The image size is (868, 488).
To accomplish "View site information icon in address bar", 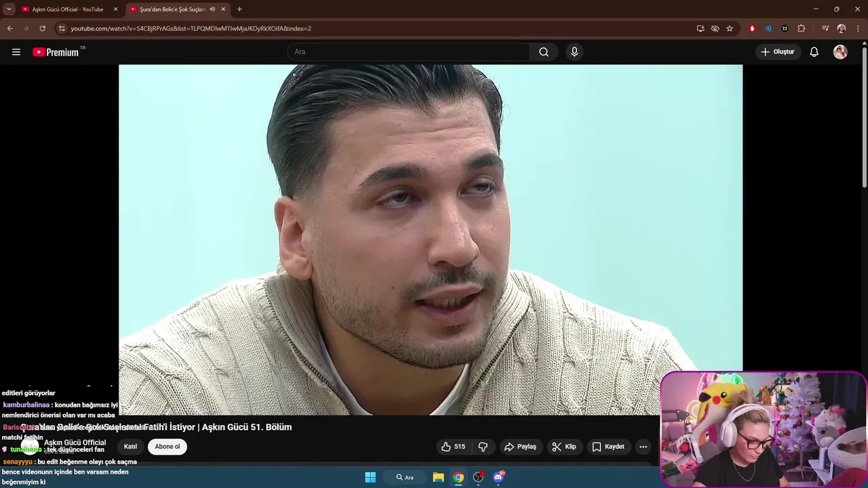I will click(62, 28).
